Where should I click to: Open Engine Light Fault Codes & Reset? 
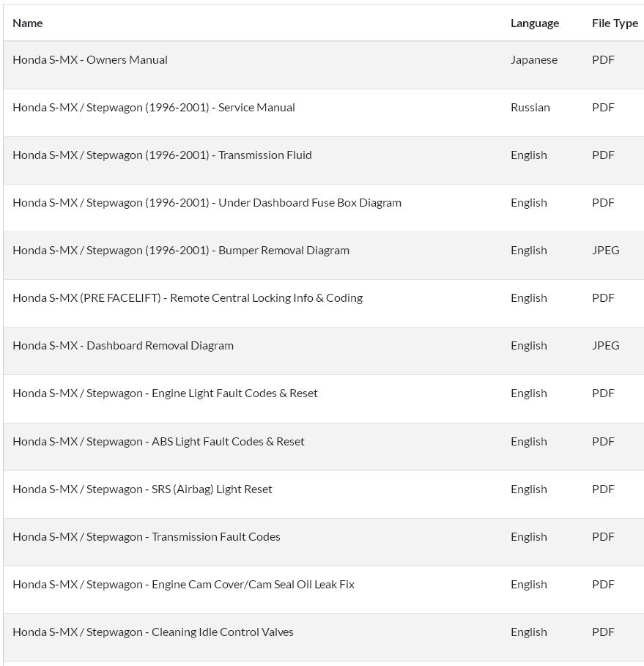tap(165, 393)
